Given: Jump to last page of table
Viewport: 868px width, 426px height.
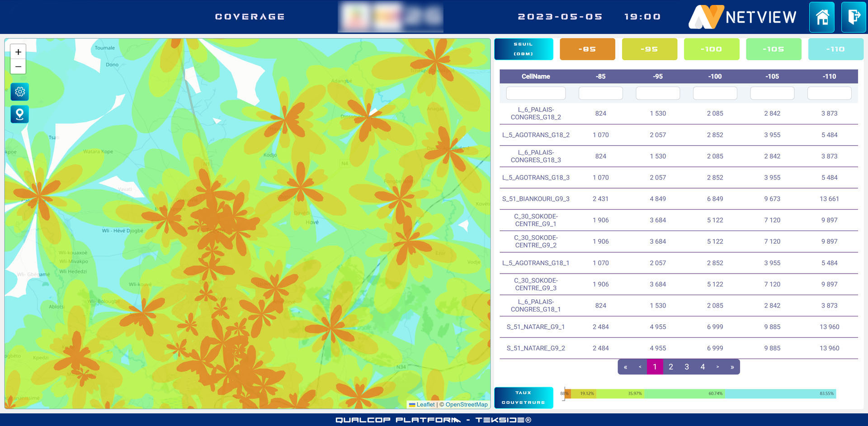Looking at the screenshot, I should tap(732, 367).
